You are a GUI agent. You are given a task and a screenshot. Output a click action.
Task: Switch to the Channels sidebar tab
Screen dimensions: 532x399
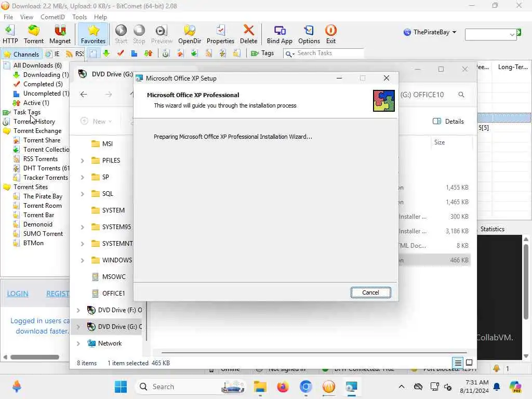coord(22,54)
